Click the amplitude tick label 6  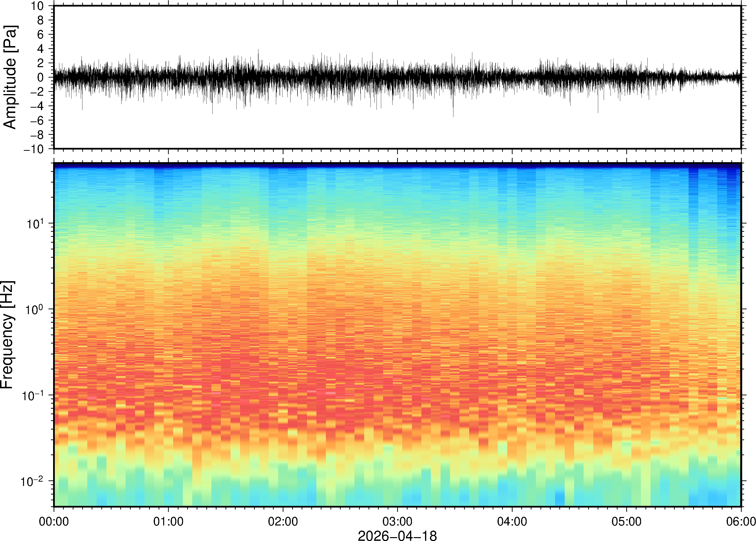tap(41, 35)
